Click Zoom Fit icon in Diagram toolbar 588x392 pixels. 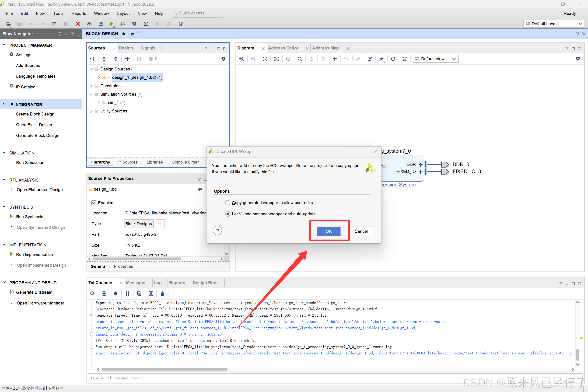point(265,59)
